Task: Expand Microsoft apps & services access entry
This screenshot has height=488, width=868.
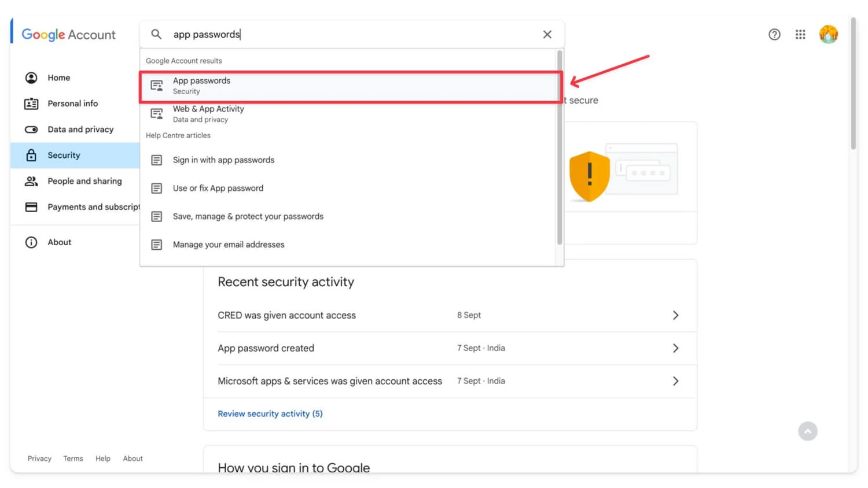Action: pos(675,381)
